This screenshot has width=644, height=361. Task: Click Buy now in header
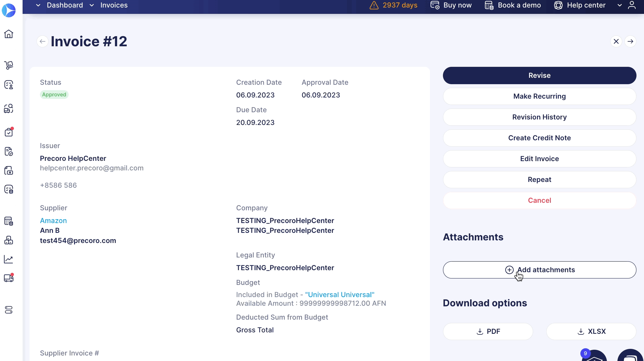click(x=451, y=5)
